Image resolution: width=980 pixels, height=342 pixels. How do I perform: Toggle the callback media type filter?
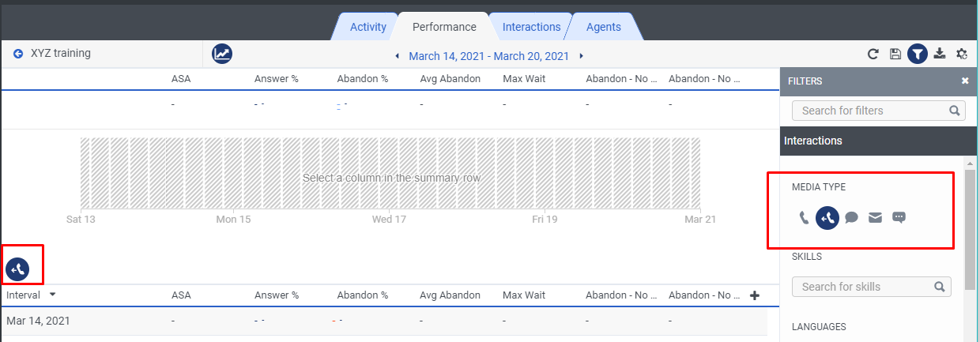[827, 217]
